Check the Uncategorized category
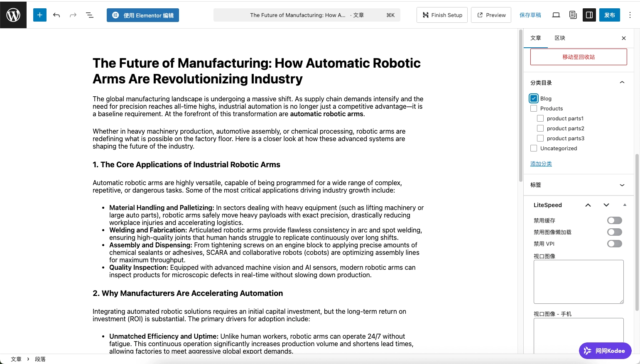 [534, 148]
